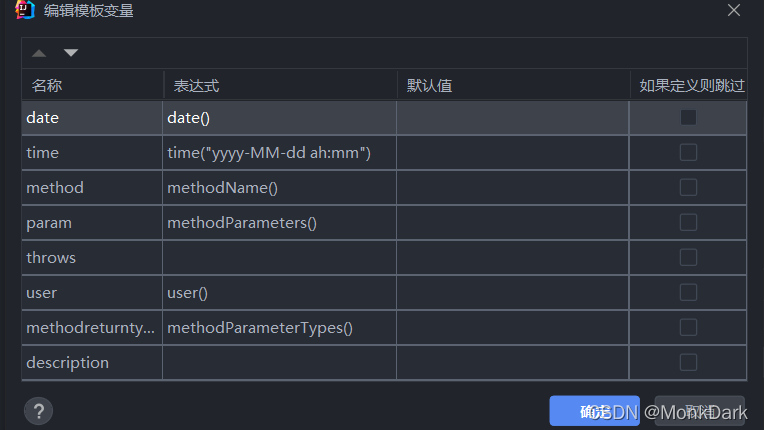The image size is (764, 430).
Task: Click default value cell for param row
Action: coord(513,223)
